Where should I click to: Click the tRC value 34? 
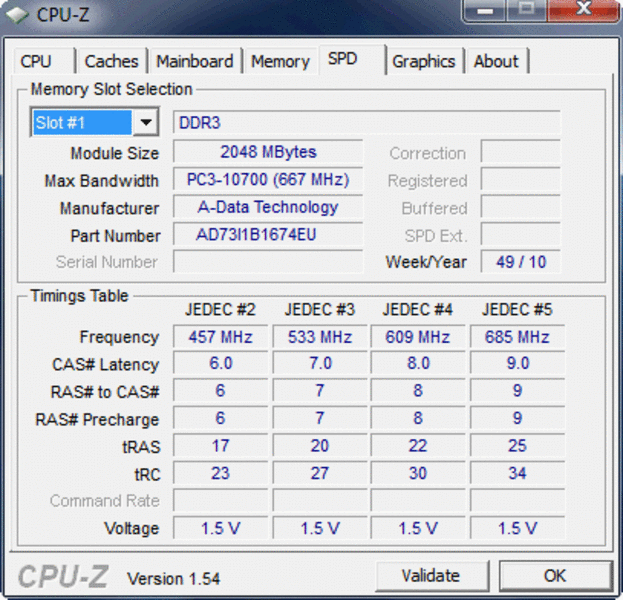[x=517, y=473]
